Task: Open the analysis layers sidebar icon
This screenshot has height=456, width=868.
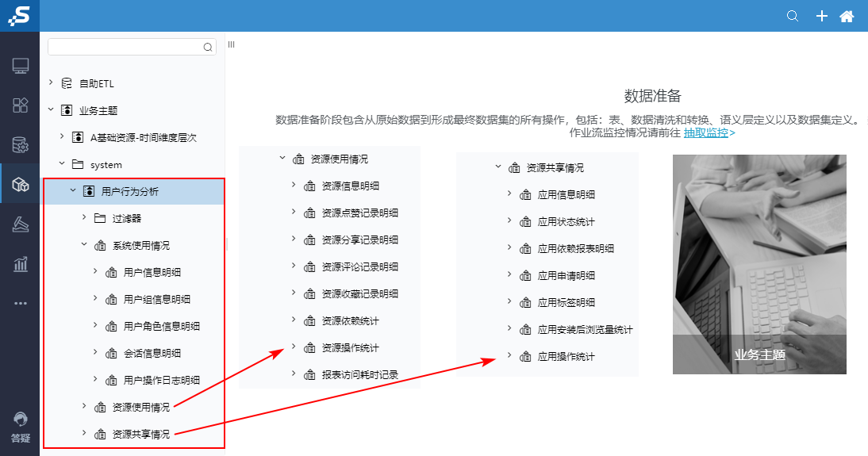Action: (21, 224)
